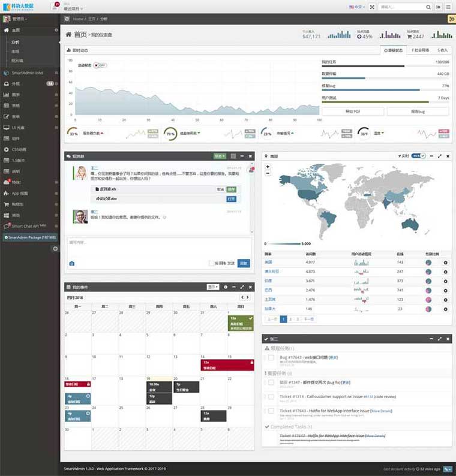Viewport: 456px width, 476px height.
Task: Click the camera icon in the chat box
Action: click(x=71, y=264)
